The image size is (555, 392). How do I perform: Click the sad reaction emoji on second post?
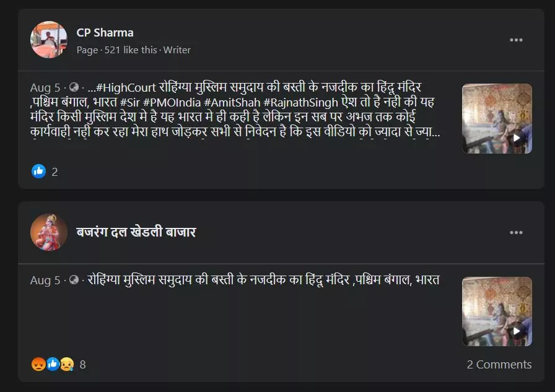[67, 364]
